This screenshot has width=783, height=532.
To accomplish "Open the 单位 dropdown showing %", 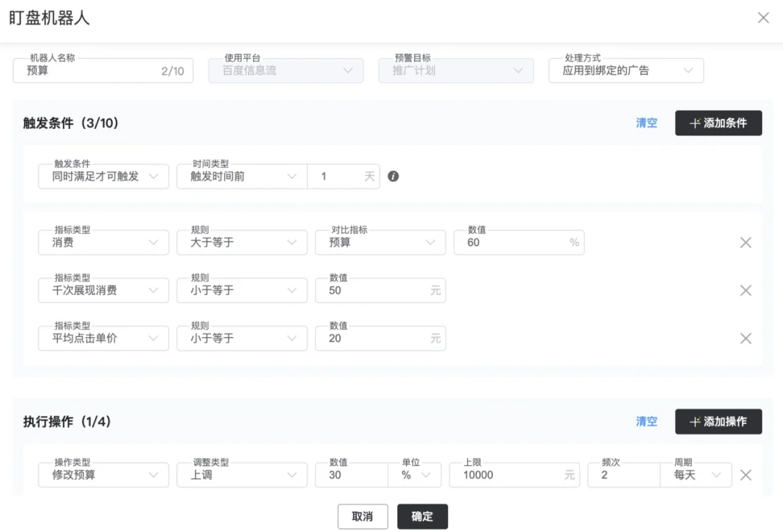I will (x=415, y=475).
